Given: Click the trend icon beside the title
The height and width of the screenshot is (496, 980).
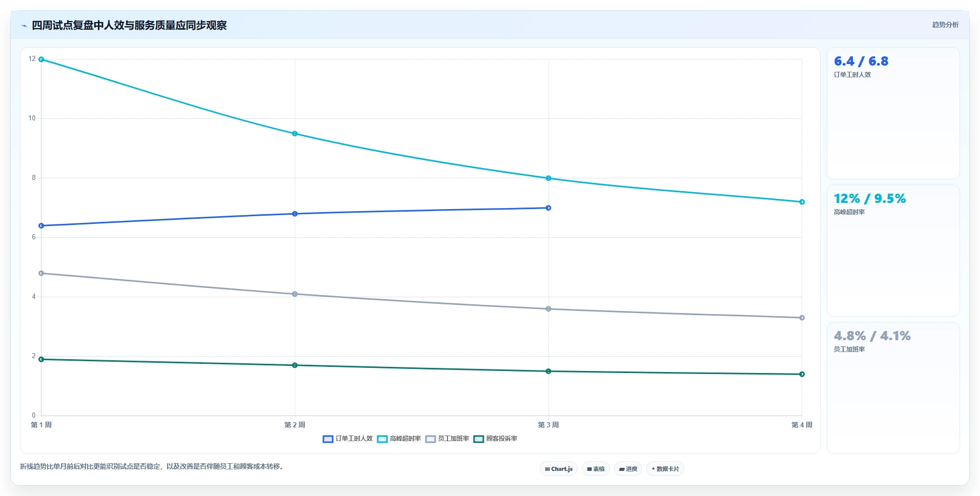Looking at the screenshot, I should (24, 26).
